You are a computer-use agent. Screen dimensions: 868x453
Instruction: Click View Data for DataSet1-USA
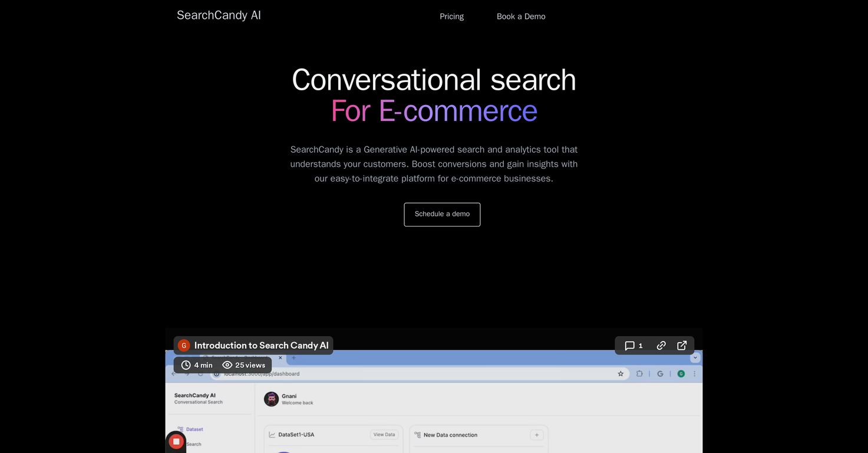point(384,435)
